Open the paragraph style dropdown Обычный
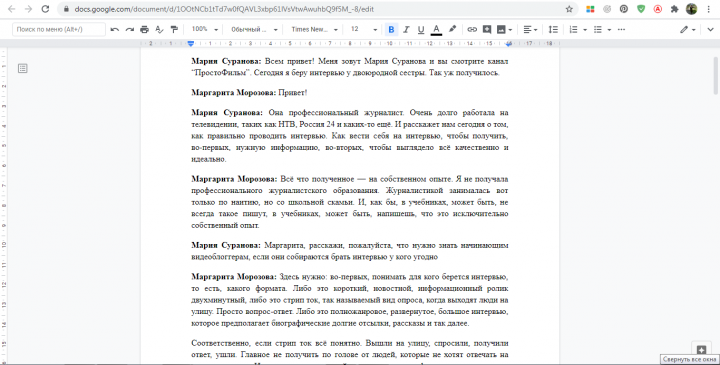720x365 pixels. (254, 29)
